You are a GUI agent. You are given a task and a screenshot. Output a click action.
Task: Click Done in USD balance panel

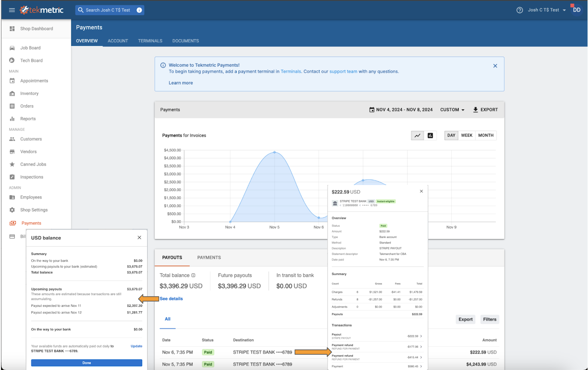coord(87,363)
